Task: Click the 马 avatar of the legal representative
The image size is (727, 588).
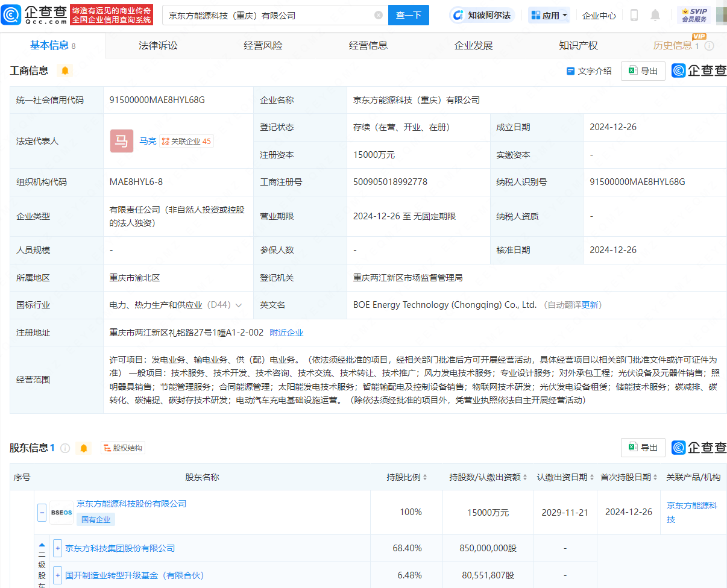Action: coord(121,141)
